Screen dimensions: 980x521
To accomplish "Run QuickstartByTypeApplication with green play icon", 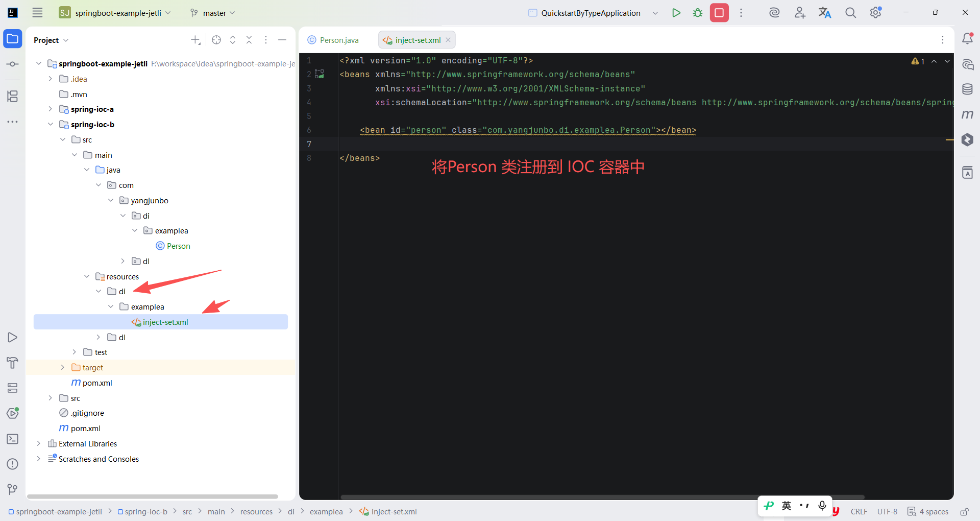I will (x=676, y=13).
